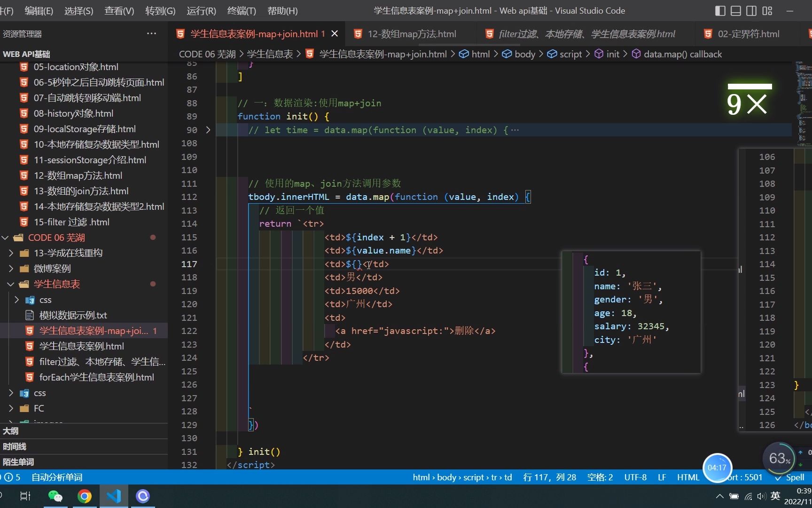Screen dimensions: 812x508
Task: Click html breadcrumb segment
Action: tap(480, 54)
